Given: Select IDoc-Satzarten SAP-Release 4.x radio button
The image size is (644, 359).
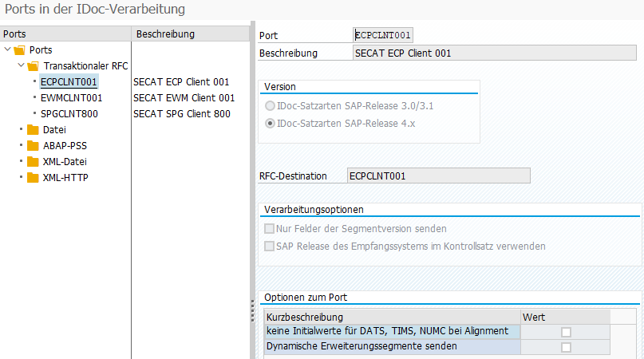Looking at the screenshot, I should tap(271, 124).
